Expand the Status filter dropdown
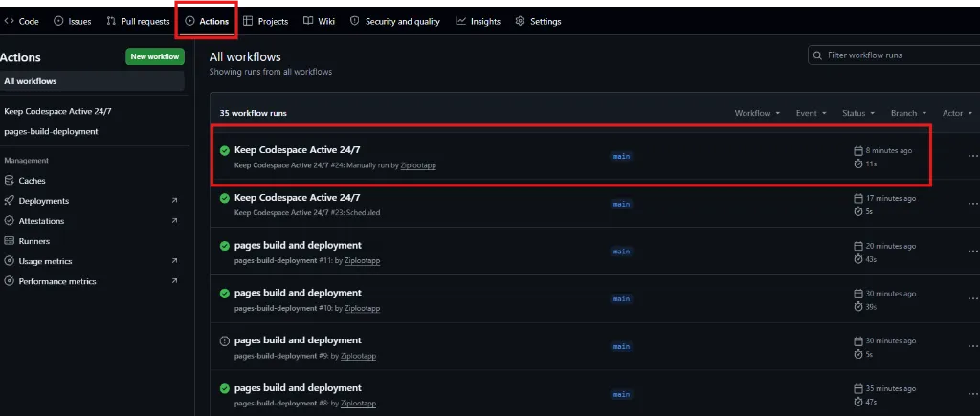 point(858,113)
